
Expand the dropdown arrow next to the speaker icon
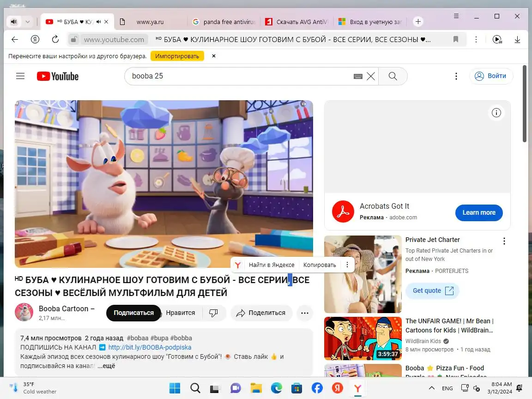point(28,22)
